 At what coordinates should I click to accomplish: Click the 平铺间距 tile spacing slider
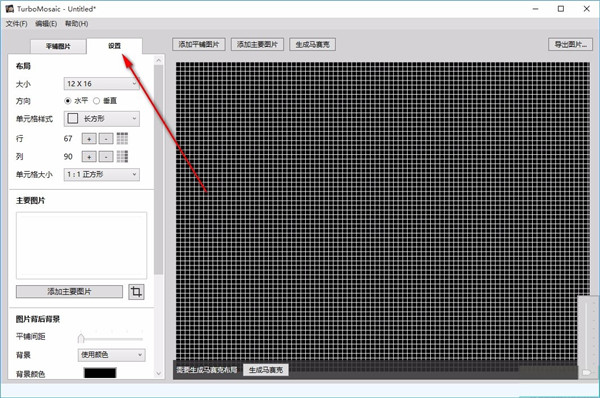click(x=111, y=338)
